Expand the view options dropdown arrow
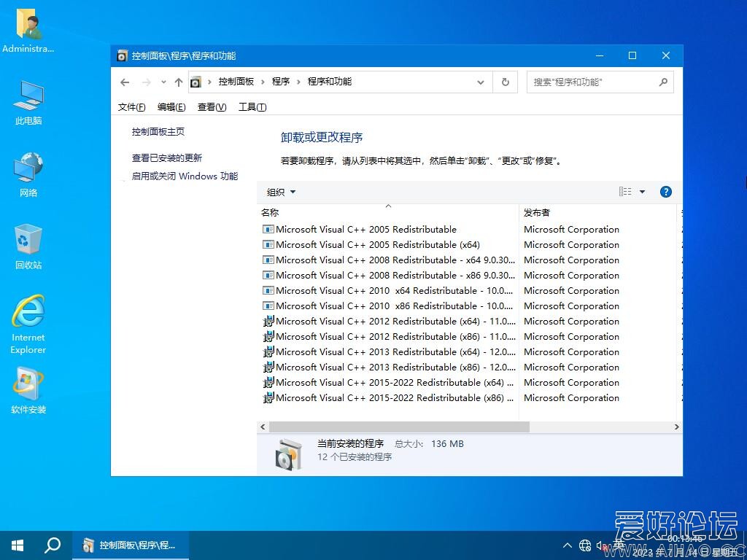Image resolution: width=747 pixels, height=560 pixels. point(642,192)
